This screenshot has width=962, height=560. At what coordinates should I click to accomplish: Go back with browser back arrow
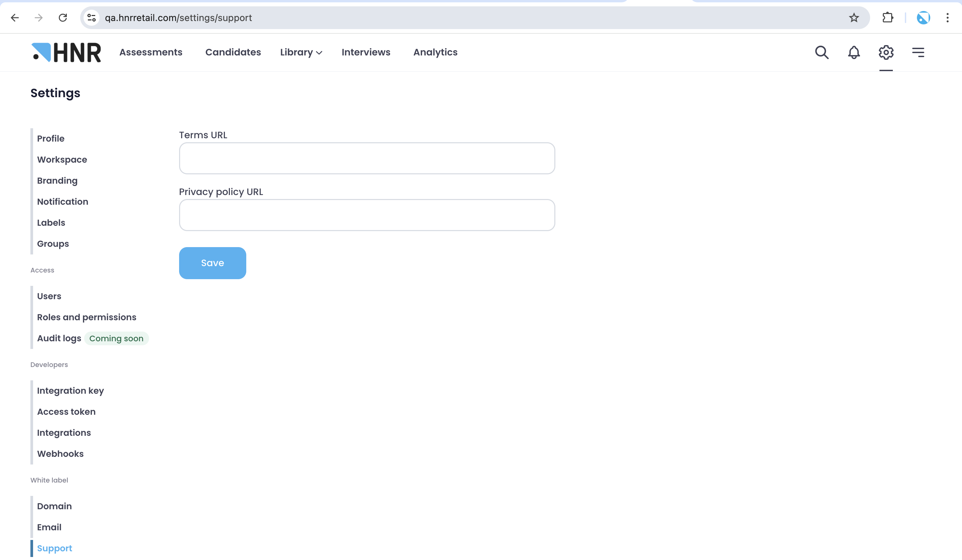point(15,18)
